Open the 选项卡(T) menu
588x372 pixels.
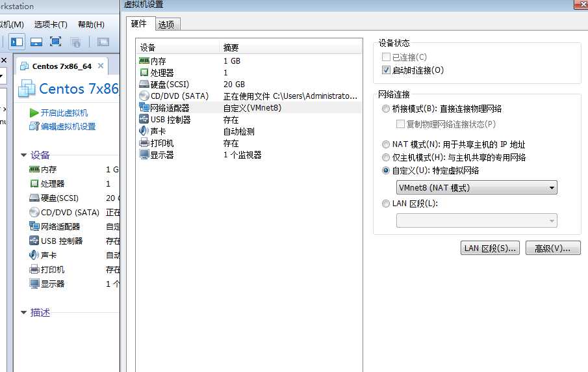[51, 25]
